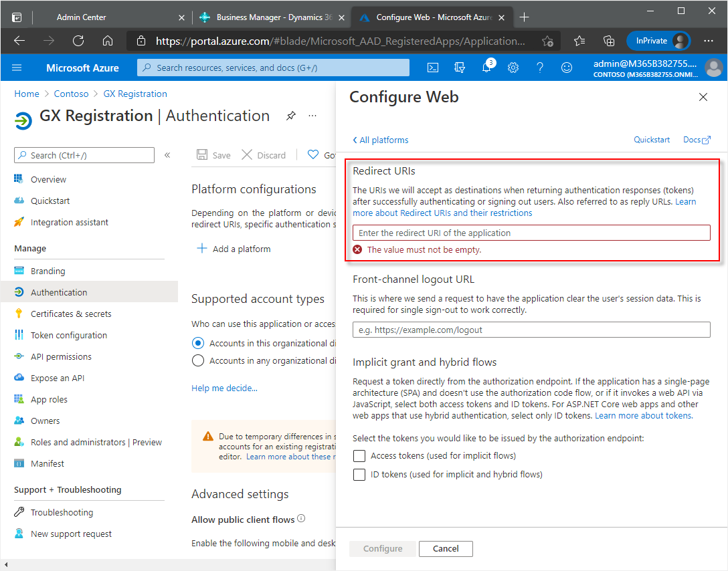The image size is (728, 571).
Task: Open Azure portal settings gear
Action: point(513,68)
